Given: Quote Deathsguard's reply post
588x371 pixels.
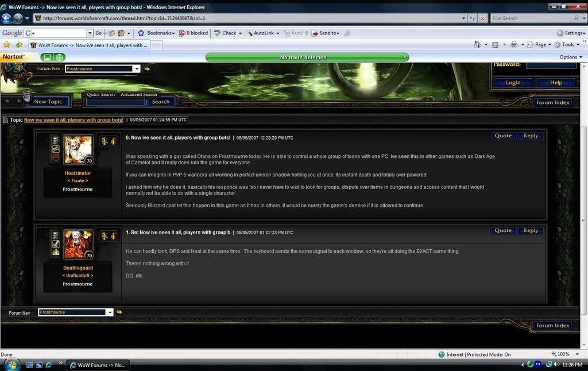Looking at the screenshot, I should [503, 231].
